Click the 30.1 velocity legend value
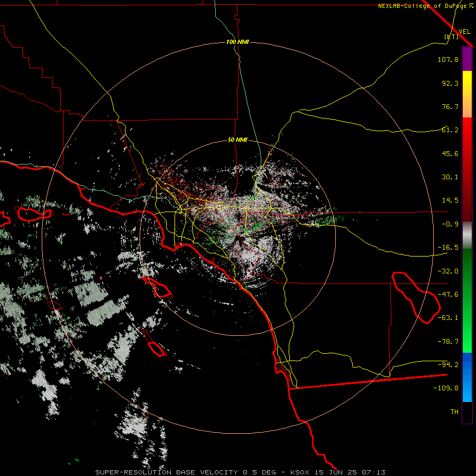The height and width of the screenshot is (476, 476). pyautogui.click(x=450, y=177)
